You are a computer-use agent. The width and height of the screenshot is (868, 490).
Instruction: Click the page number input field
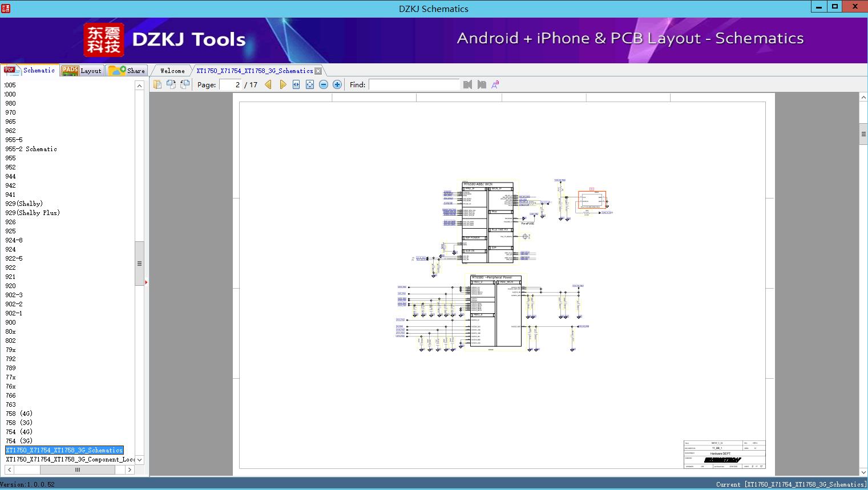pyautogui.click(x=231, y=84)
